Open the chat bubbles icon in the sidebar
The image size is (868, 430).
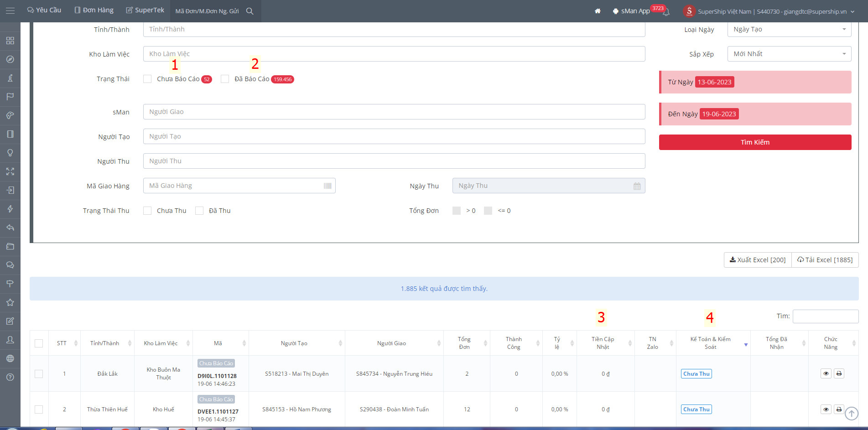coord(10,265)
